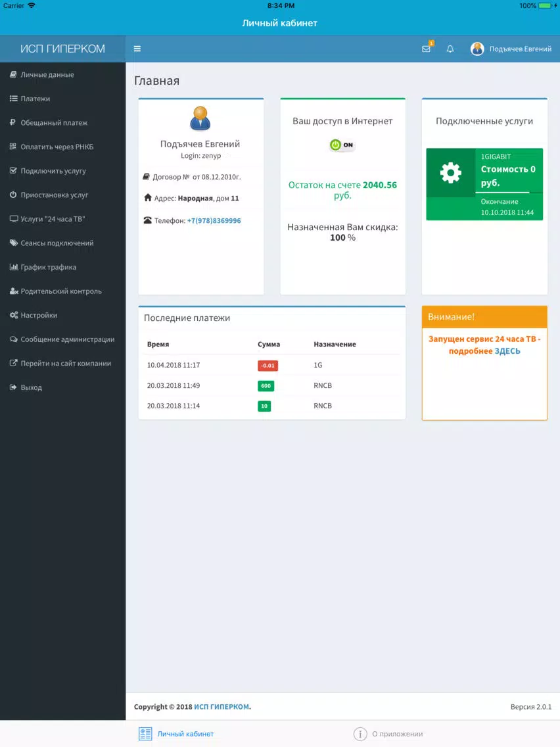Click monitor icon beside Услуги 24 часа ТВ
Screen dimensions: 560x747
click(x=14, y=219)
